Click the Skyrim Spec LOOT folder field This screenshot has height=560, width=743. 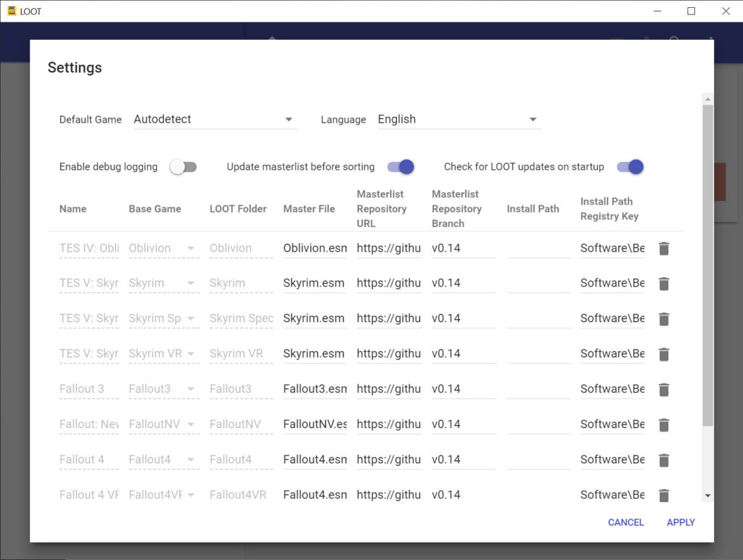[241, 318]
